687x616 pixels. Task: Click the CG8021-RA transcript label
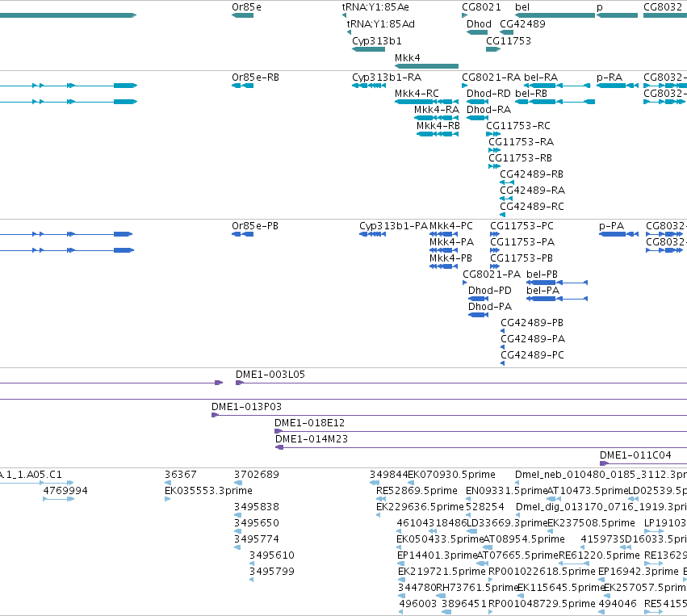pos(491,78)
